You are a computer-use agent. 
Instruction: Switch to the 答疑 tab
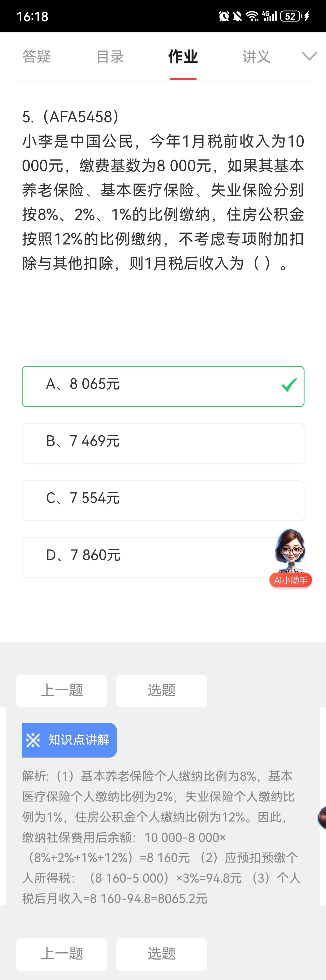coord(37,56)
